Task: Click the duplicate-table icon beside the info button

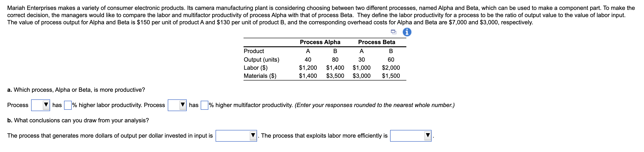Action: tap(394, 32)
